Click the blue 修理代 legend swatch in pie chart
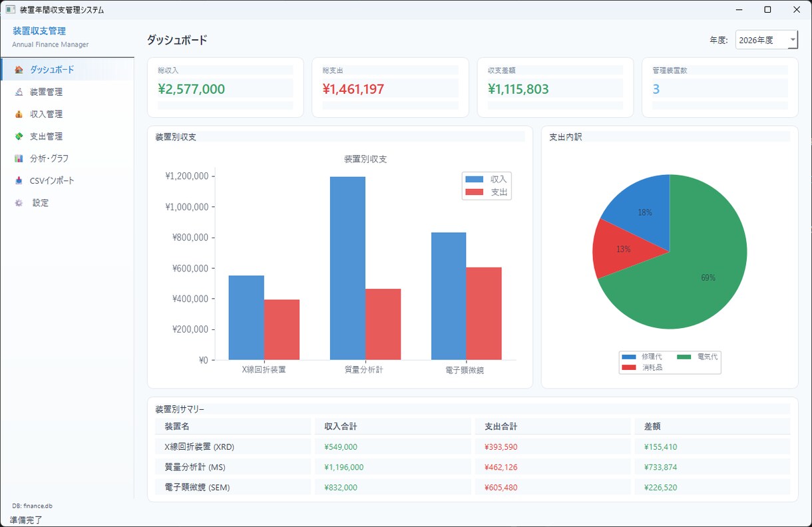This screenshot has width=812, height=527. (x=629, y=357)
